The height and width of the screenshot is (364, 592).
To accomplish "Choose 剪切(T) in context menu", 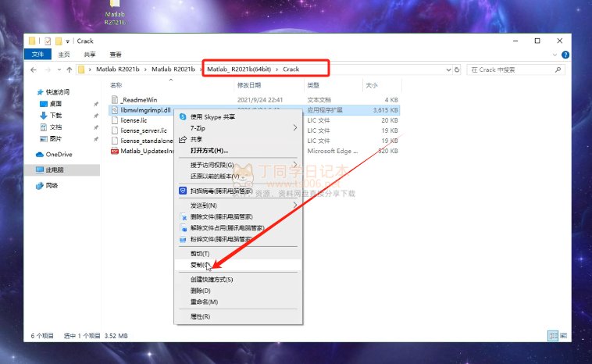I will coord(238,254).
